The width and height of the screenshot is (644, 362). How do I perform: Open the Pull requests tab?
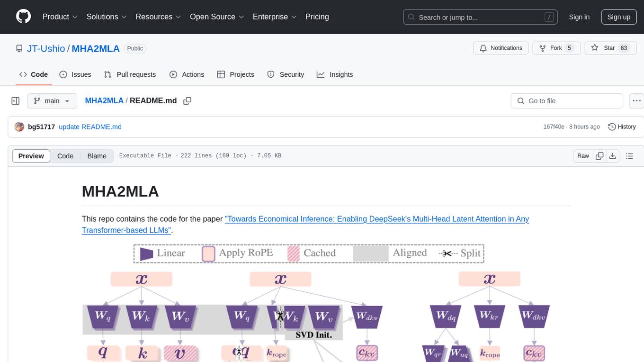(x=130, y=74)
